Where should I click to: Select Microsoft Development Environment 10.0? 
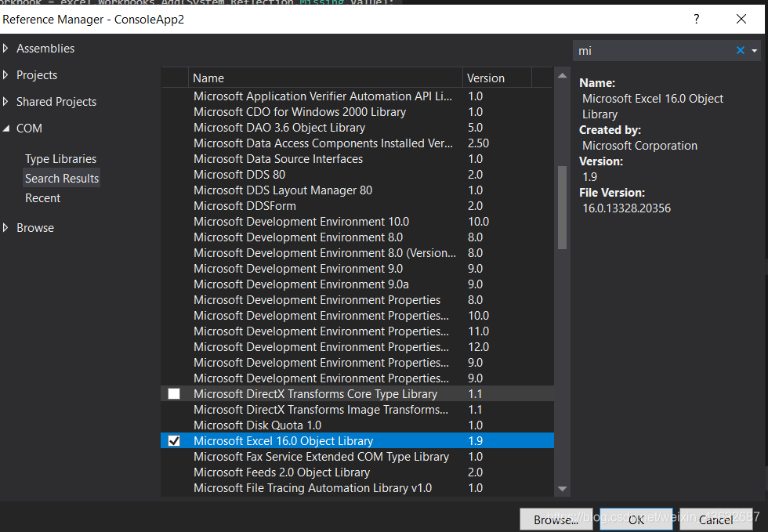[357, 222]
